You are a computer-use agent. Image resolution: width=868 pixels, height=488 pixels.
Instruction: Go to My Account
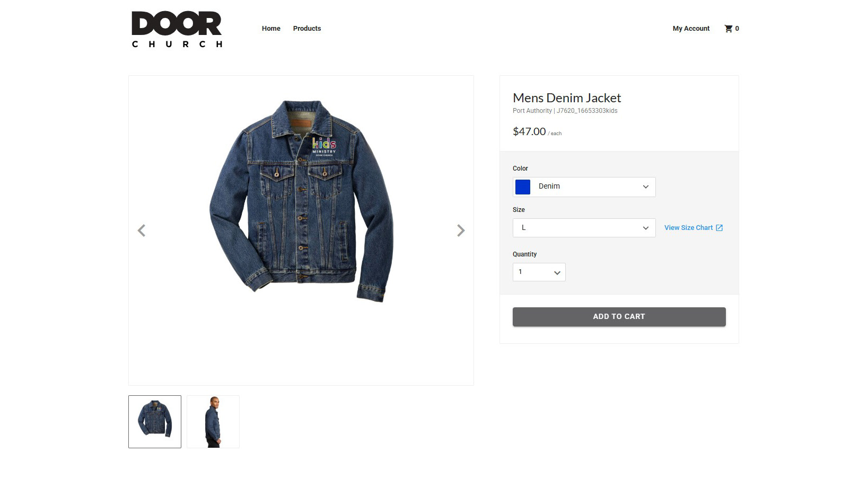(691, 29)
